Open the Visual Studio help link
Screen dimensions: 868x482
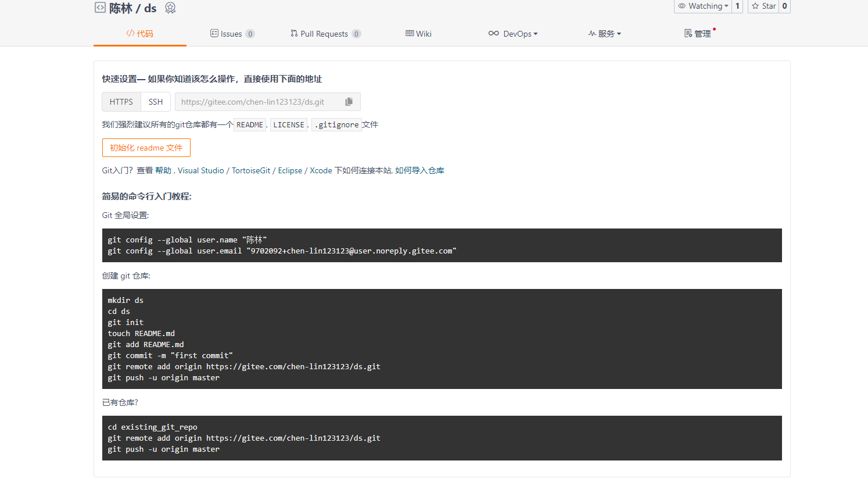[201, 170]
